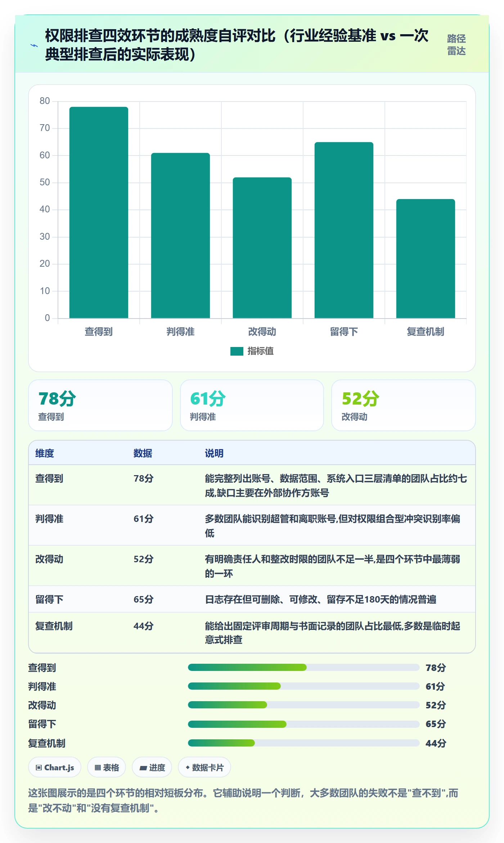Viewport: 504px width, 843px height.
Task: Click the x-axis label 留得下
Action: click(344, 332)
